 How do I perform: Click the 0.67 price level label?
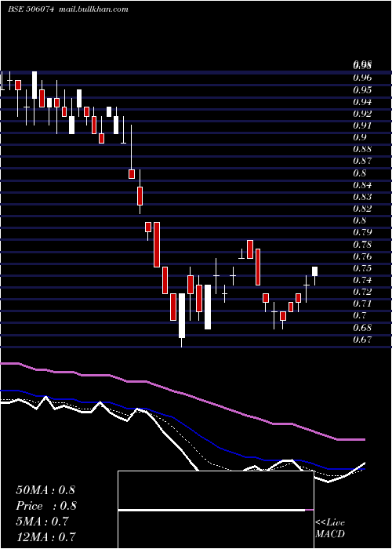[362, 340]
